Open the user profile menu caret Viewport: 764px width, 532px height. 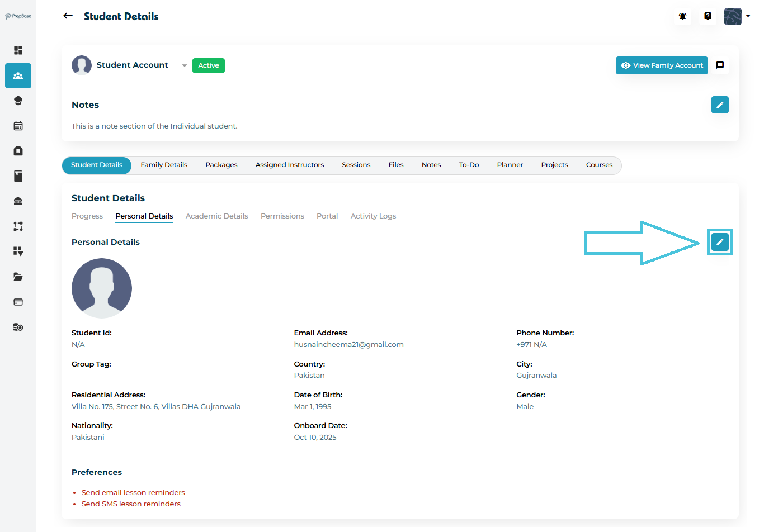tap(748, 16)
